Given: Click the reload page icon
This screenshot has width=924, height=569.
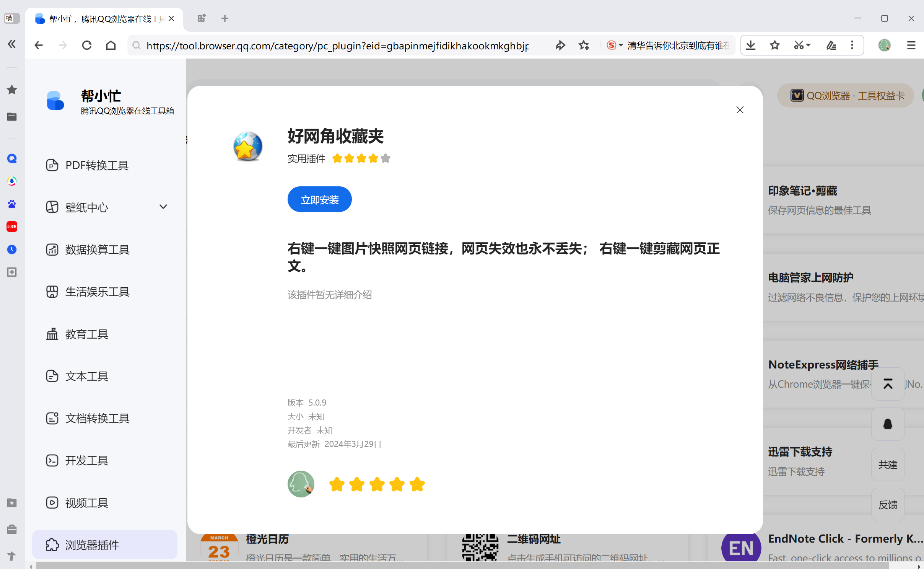Looking at the screenshot, I should [x=87, y=45].
